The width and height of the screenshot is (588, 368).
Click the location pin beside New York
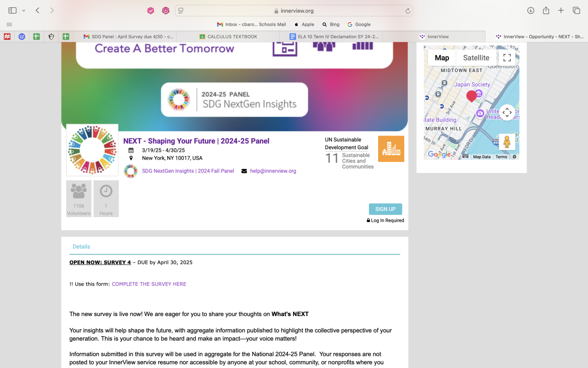click(x=131, y=158)
